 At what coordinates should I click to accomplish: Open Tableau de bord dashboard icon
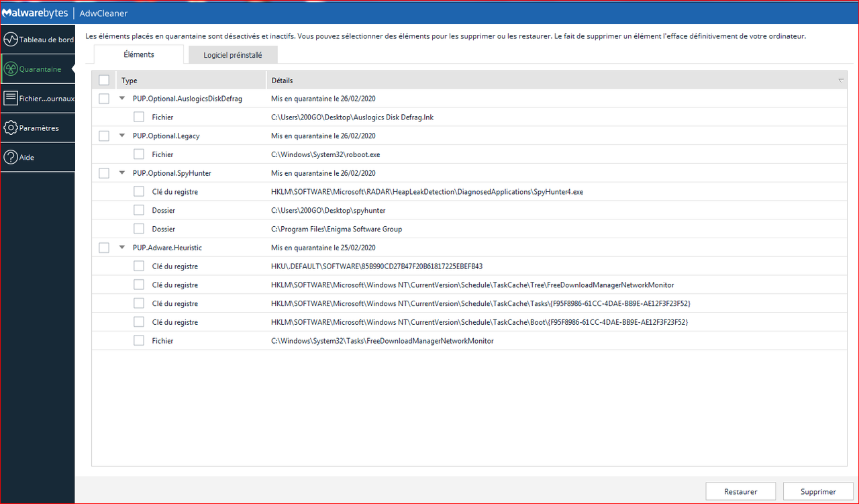pyautogui.click(x=10, y=40)
